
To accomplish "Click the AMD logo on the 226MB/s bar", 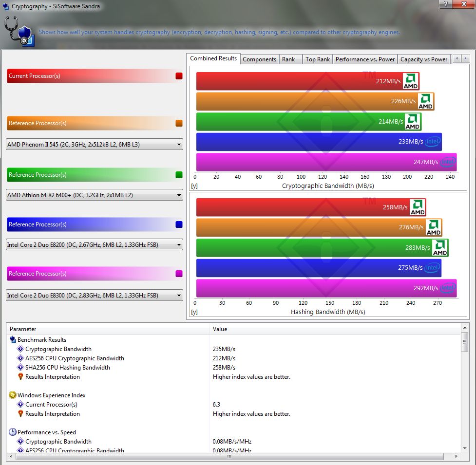I will tap(426, 101).
